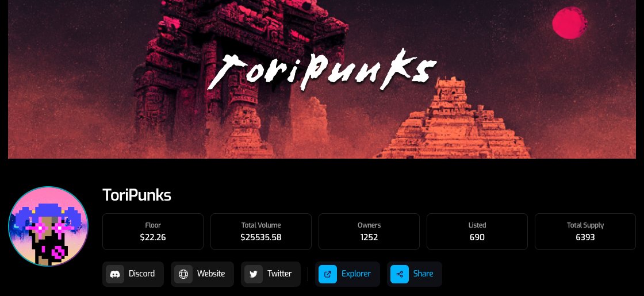
Task: Select the Share text label
Action: tap(423, 274)
